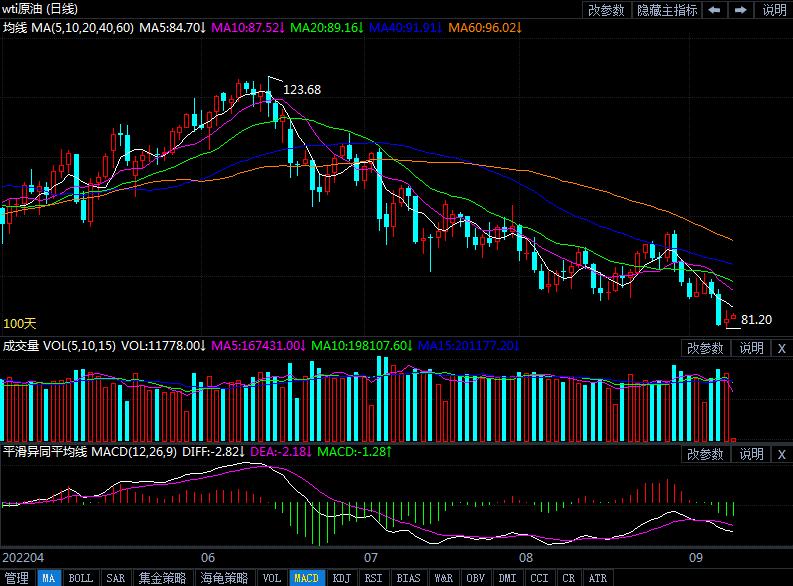Toggle the MA indicator tab
793x586 pixels.
pos(48,578)
